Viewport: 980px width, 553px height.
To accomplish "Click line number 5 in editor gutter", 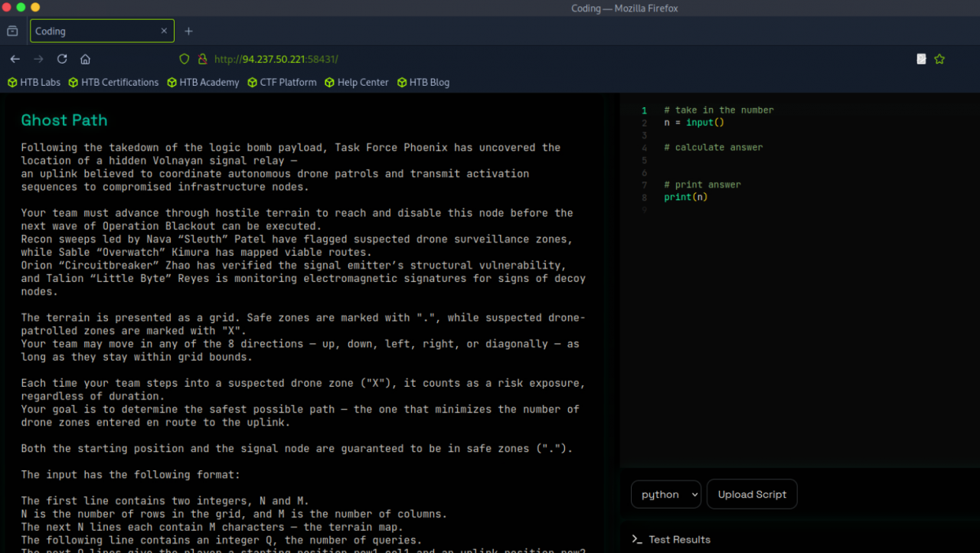I will pyautogui.click(x=645, y=160).
